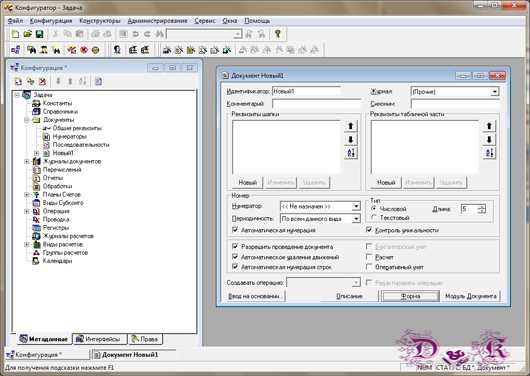Disable the Контроль уникальности checkbox

point(369,230)
